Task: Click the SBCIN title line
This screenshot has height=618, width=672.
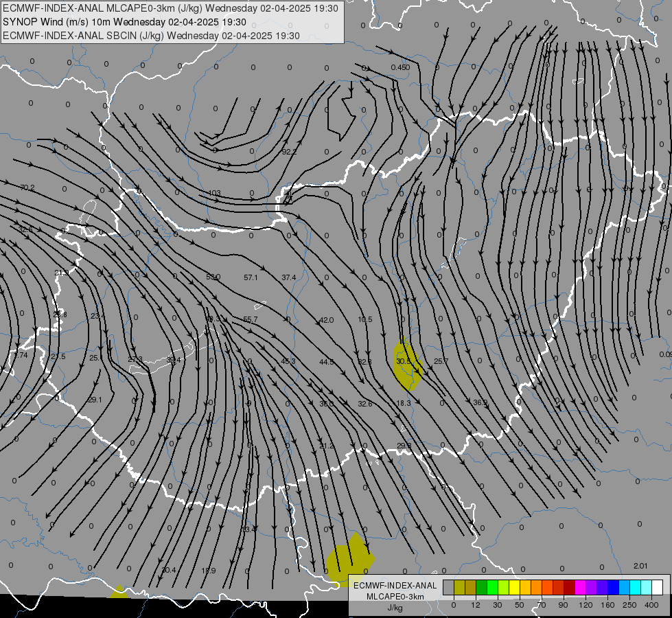Action: [x=151, y=36]
